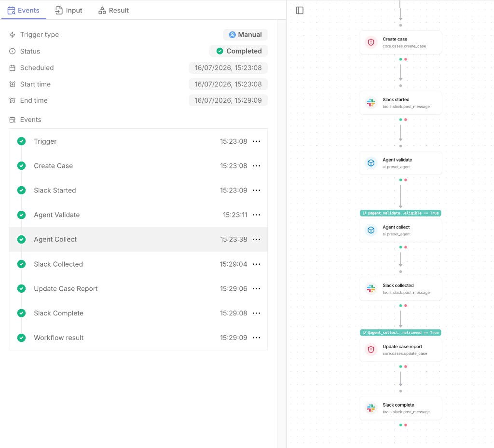
Task: Click the Start time clock icon
Action: pyautogui.click(x=12, y=84)
